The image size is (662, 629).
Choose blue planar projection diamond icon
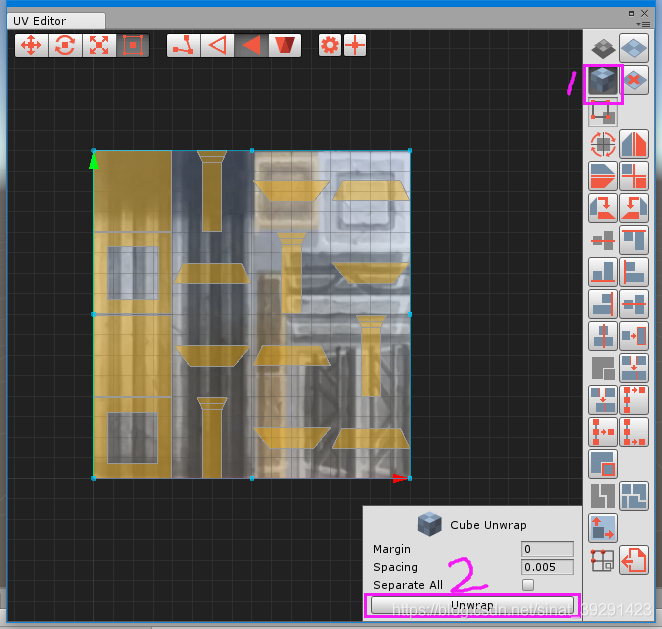point(634,48)
